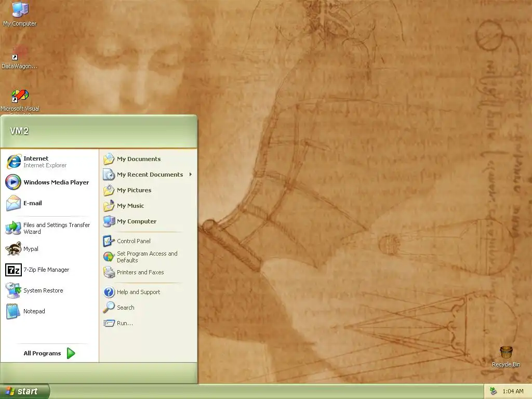Viewport: 532px width, 399px height.
Task: Click the 1:04 AM clock
Action: [513, 392]
